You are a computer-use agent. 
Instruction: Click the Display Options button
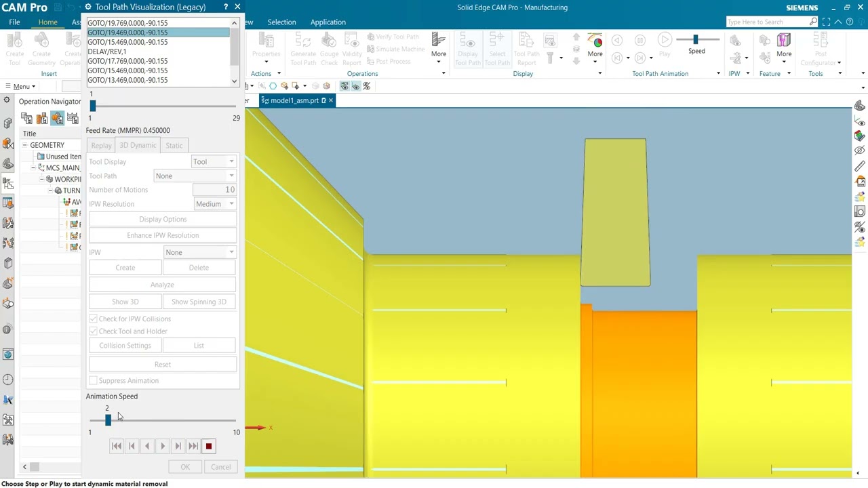[x=163, y=220]
